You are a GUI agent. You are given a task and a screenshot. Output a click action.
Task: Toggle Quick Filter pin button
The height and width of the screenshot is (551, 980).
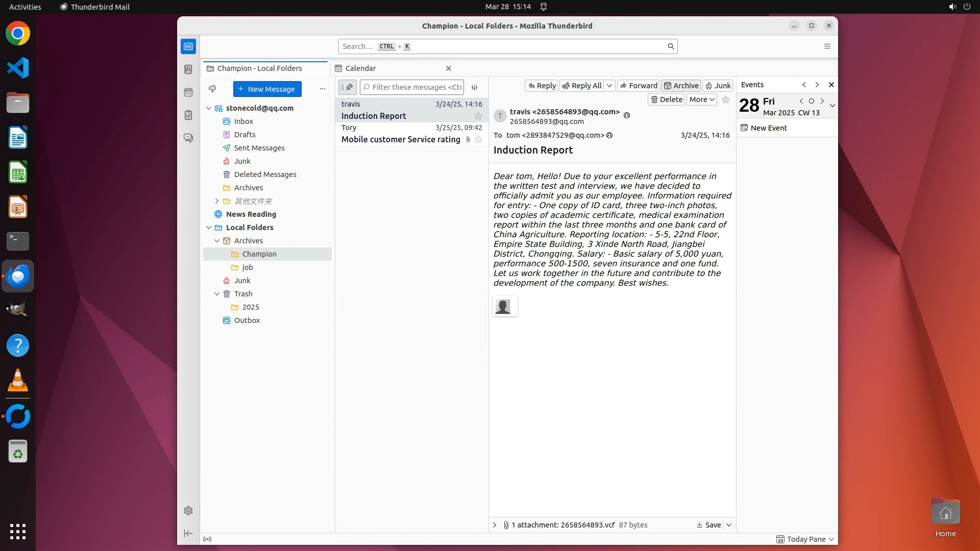[348, 87]
